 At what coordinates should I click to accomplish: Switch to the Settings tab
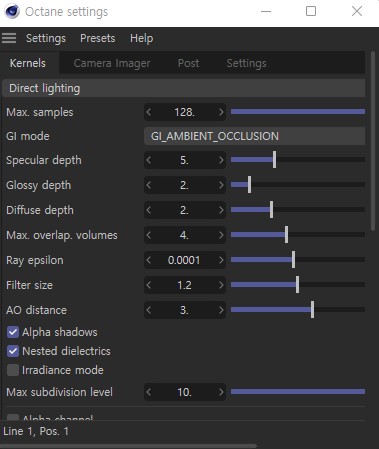pos(247,63)
